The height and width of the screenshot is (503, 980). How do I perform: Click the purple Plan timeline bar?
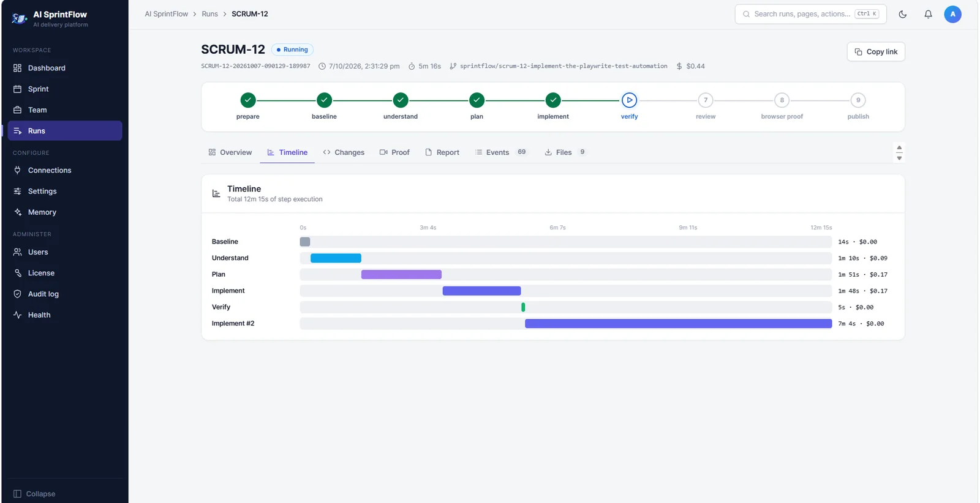pos(401,275)
